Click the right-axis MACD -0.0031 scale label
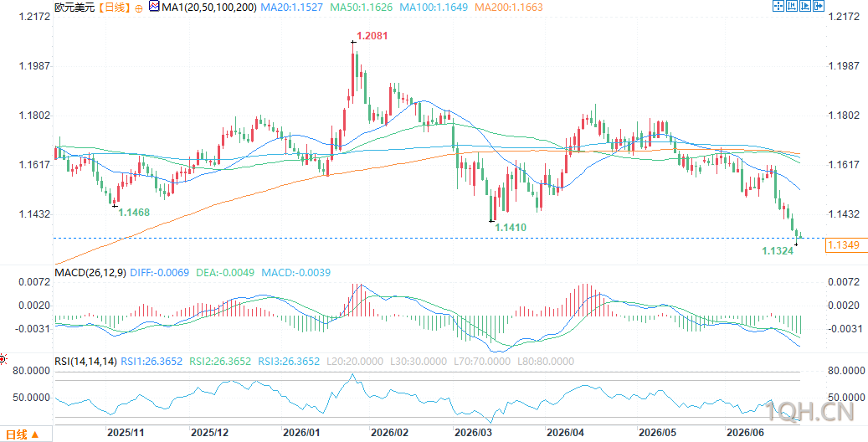Image resolution: width=868 pixels, height=442 pixels. tap(844, 329)
